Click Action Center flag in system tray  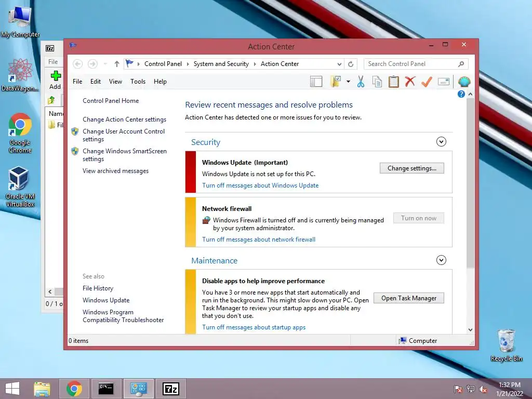458,389
